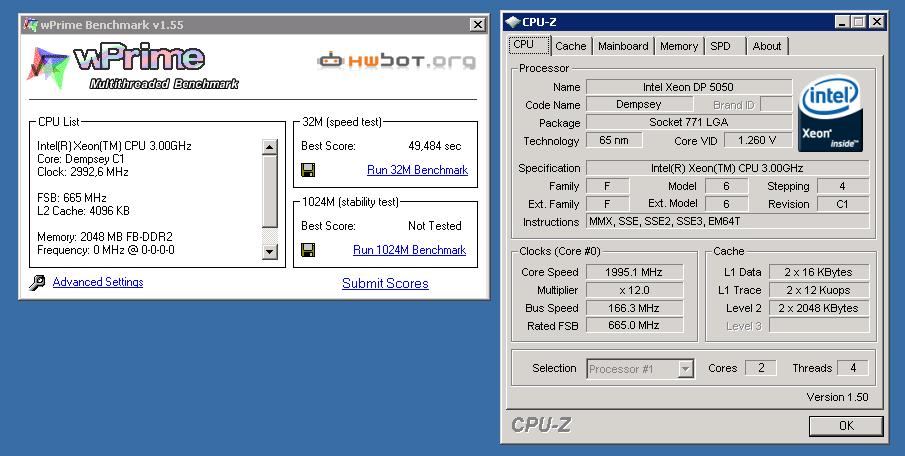Click the CPU List scrollbar thumb
Image resolution: width=905 pixels, height=456 pixels.
tap(270, 190)
